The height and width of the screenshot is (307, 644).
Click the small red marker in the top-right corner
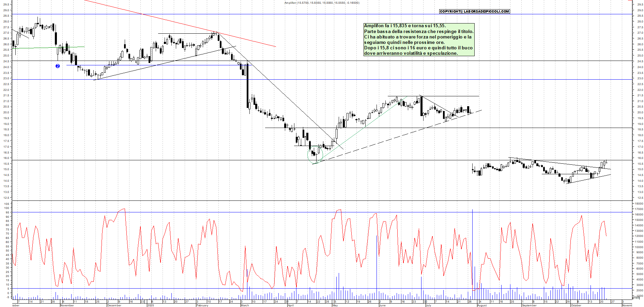(630, 1)
